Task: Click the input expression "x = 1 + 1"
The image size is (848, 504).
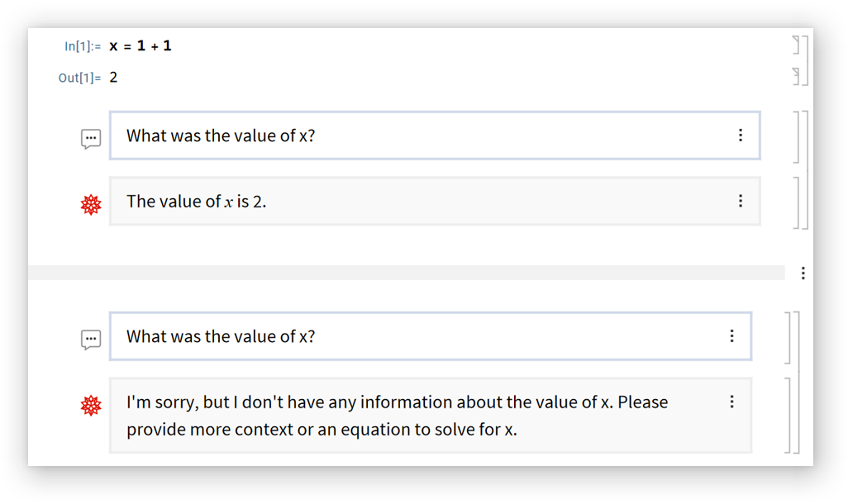Action: click(141, 45)
